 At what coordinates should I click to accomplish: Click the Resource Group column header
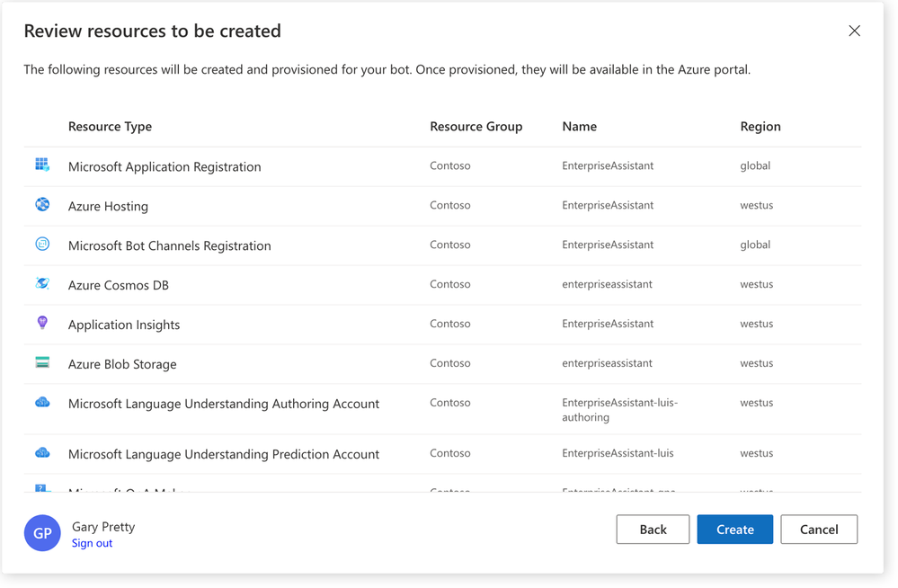click(x=476, y=126)
